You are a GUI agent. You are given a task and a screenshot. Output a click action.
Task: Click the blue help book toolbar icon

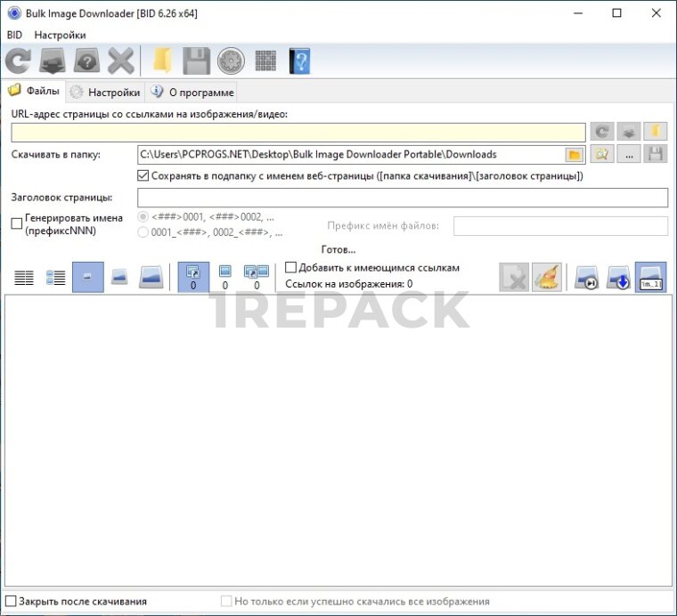[x=299, y=61]
